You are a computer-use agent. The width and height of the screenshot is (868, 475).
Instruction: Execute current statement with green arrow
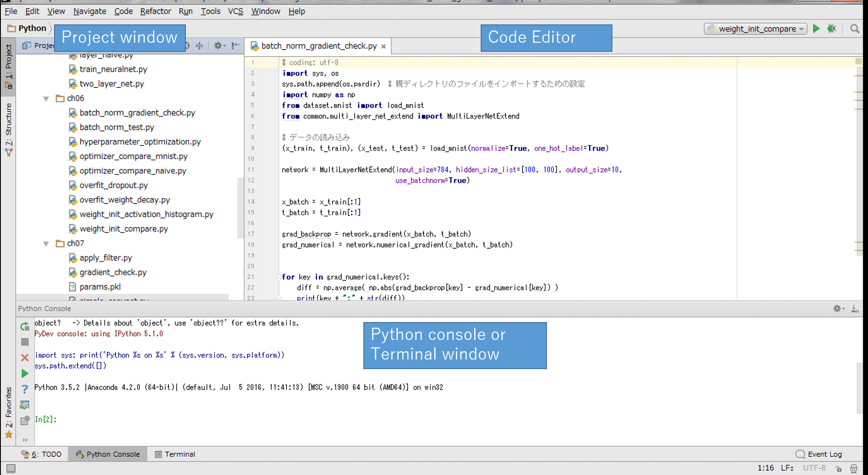point(25,373)
